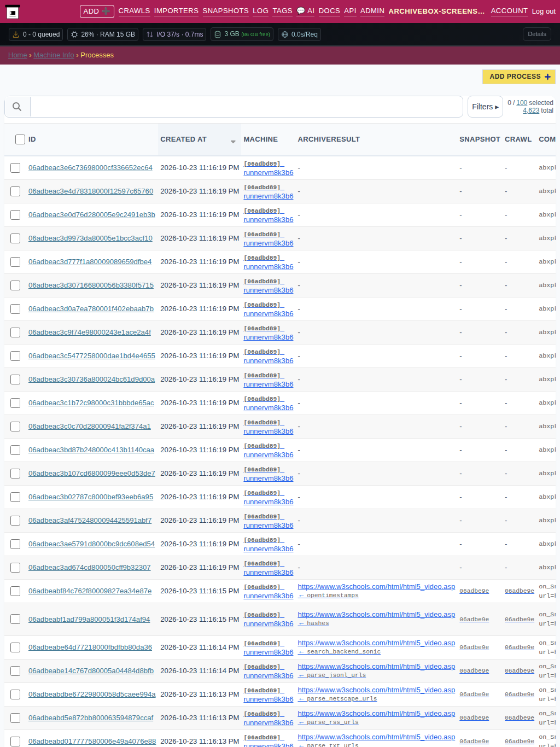Click the Log out link

click(x=544, y=11)
